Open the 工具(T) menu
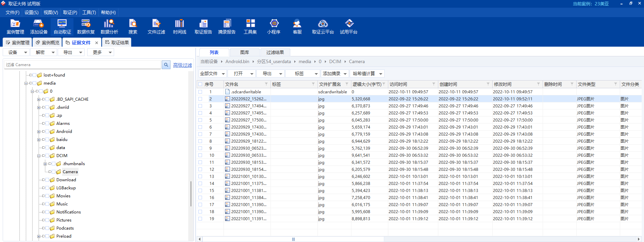 pyautogui.click(x=89, y=12)
